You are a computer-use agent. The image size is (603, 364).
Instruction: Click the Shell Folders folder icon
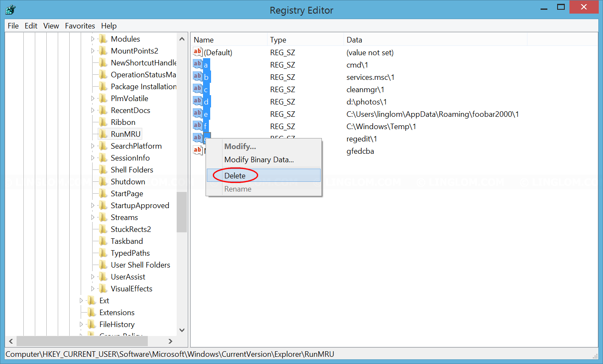click(103, 169)
